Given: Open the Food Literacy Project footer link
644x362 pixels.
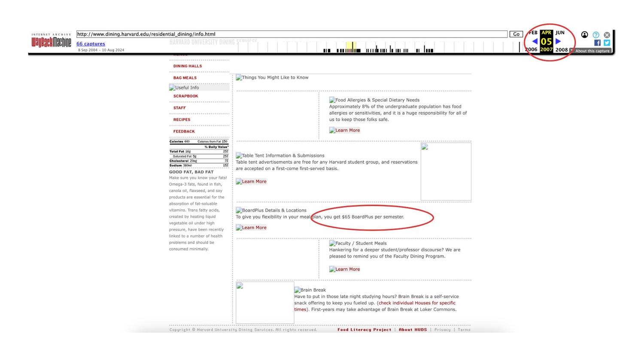Looking at the screenshot, I should point(364,330).
